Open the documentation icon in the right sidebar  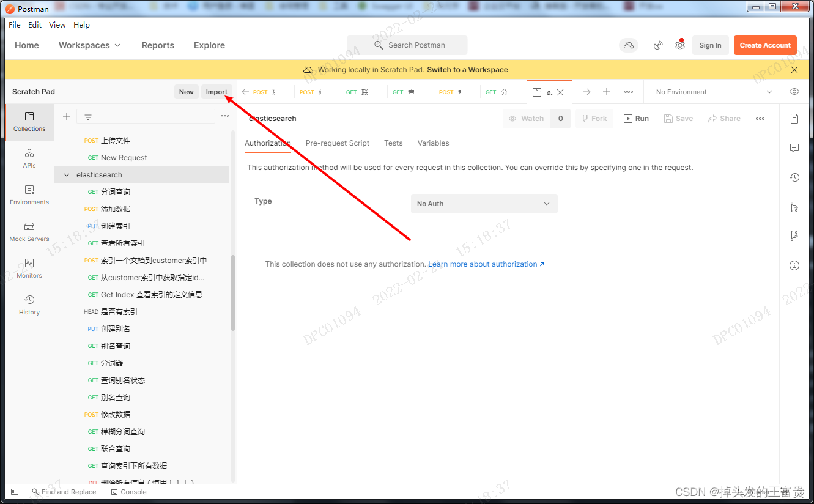pyautogui.click(x=794, y=118)
